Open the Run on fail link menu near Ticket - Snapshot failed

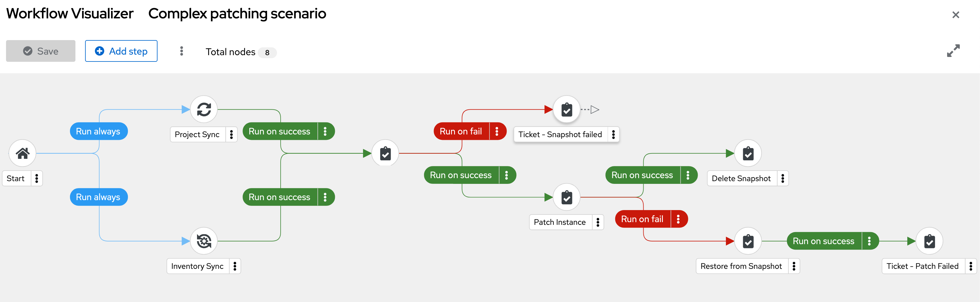pyautogui.click(x=497, y=131)
